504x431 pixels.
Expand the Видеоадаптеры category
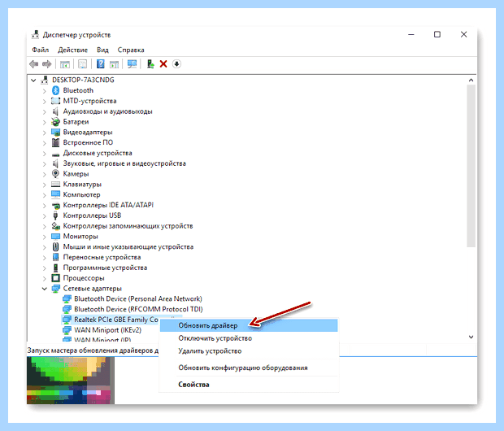tap(45, 133)
